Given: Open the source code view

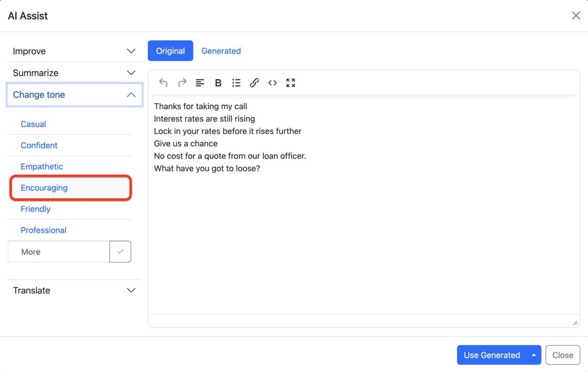Looking at the screenshot, I should [x=272, y=83].
